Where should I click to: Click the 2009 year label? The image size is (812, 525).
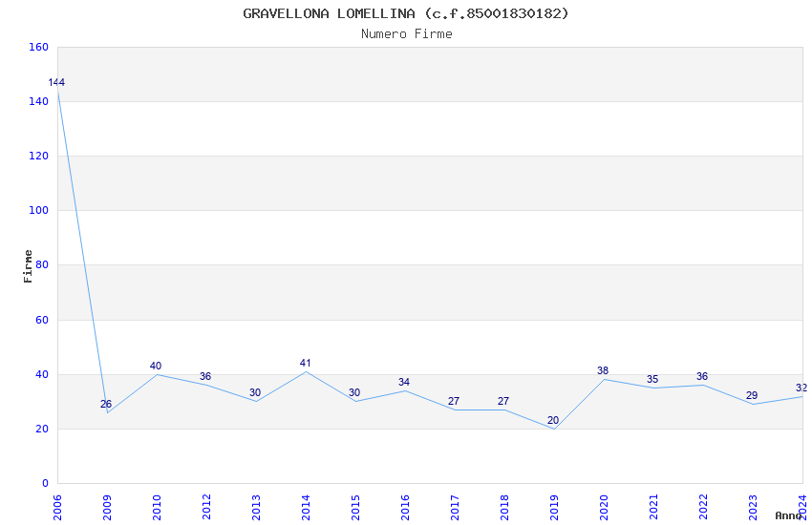(107, 508)
